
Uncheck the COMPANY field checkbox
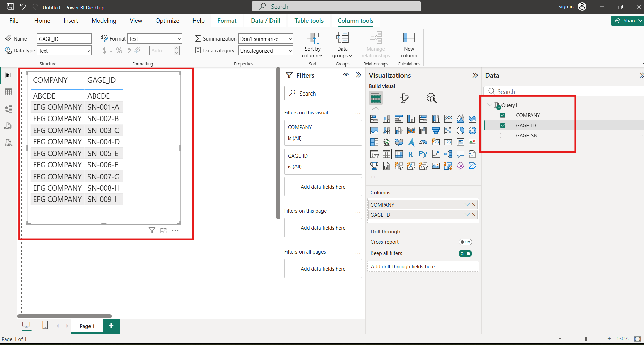pyautogui.click(x=503, y=115)
